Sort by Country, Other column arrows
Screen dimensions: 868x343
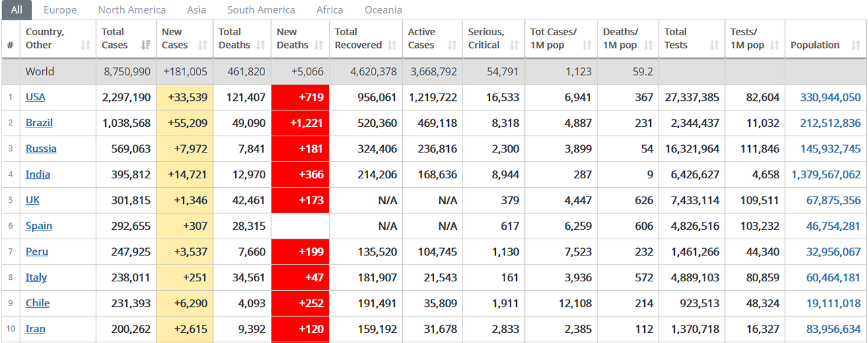(x=85, y=45)
